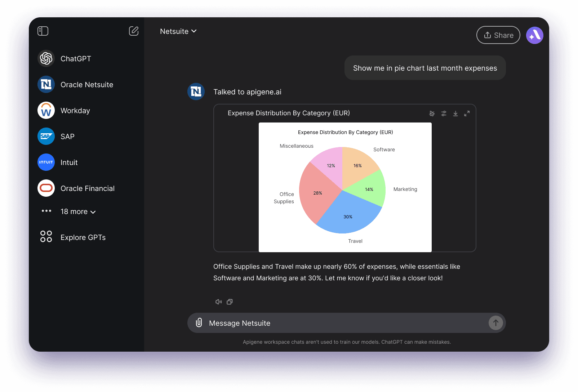
Task: Click Talked to apigene.ai
Action: (247, 92)
